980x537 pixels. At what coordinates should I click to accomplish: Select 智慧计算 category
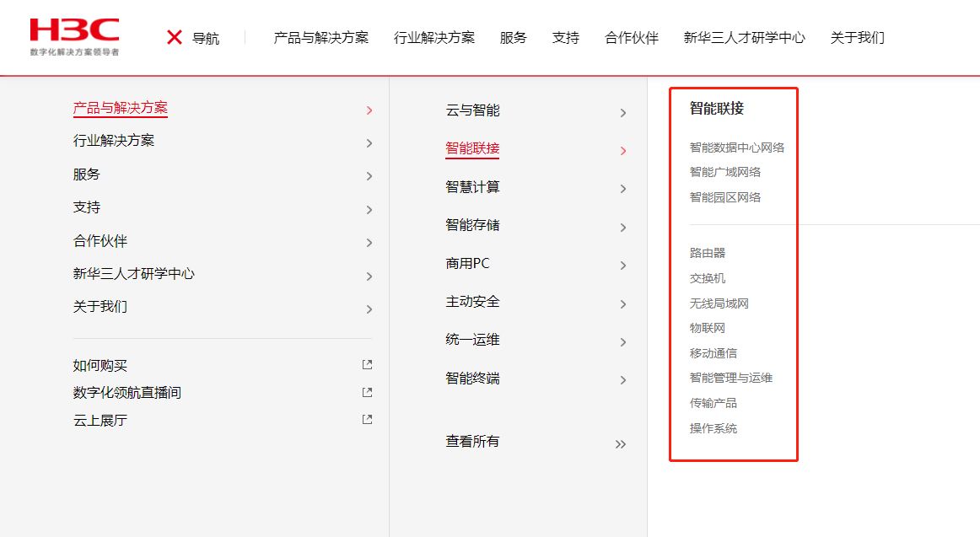[x=472, y=187]
